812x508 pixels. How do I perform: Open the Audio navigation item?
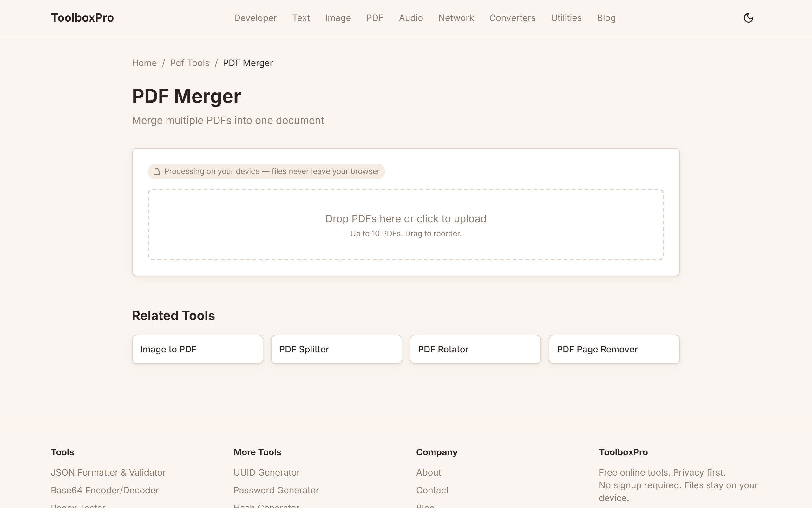pyautogui.click(x=411, y=18)
